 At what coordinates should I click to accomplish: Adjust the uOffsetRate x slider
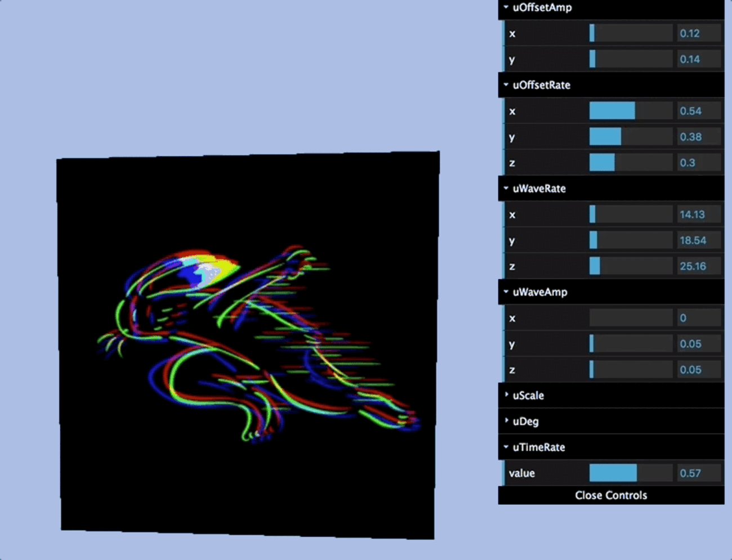point(631,111)
